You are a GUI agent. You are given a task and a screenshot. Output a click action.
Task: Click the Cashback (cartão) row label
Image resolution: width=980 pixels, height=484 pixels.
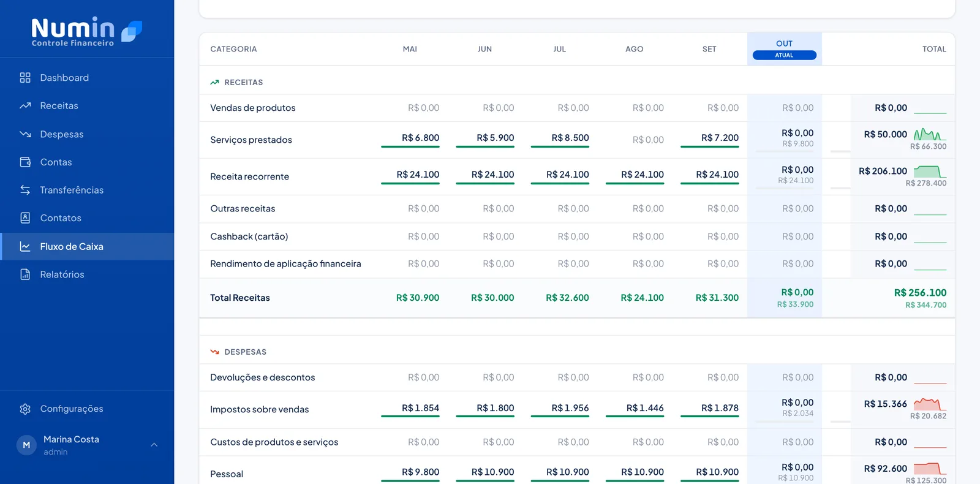(249, 236)
